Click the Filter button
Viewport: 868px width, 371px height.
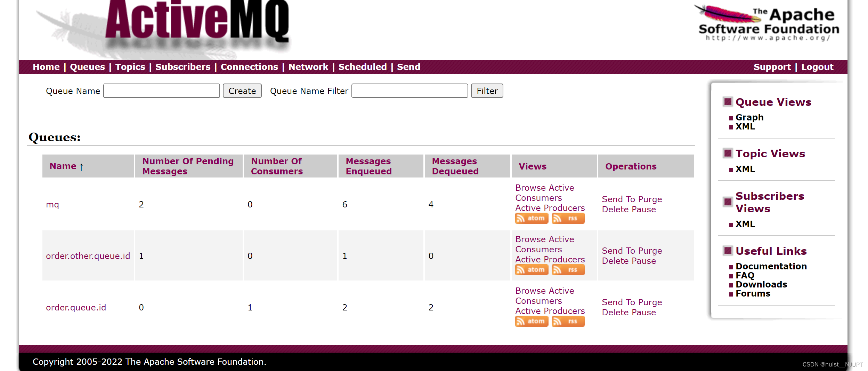[487, 91]
